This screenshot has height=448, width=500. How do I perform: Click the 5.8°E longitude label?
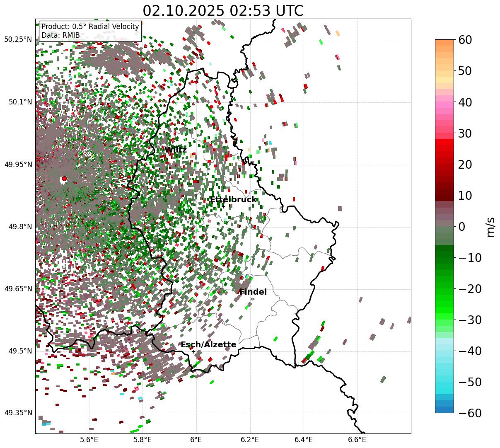pos(143,440)
